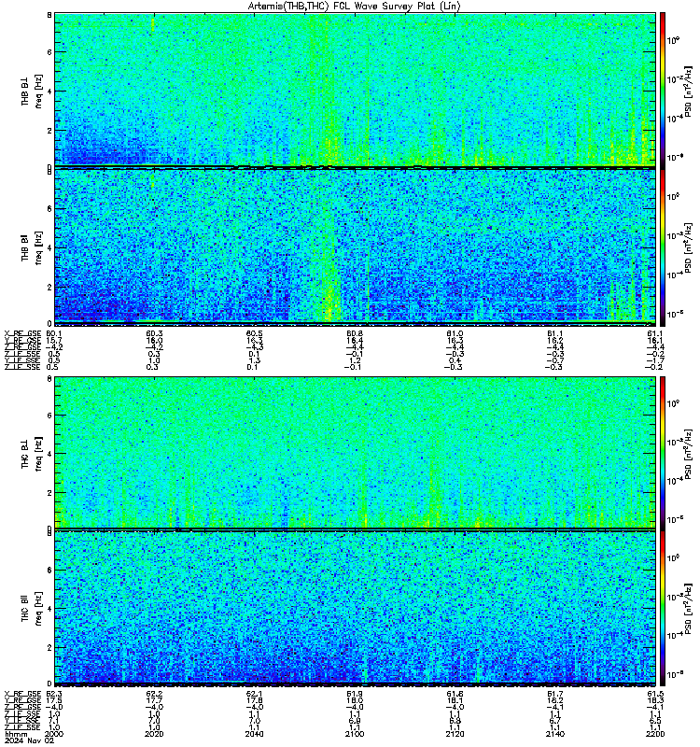Click the 'X_RE_GSE' row label under the THB panels
Screen dimensions: 700x747
tap(22, 333)
